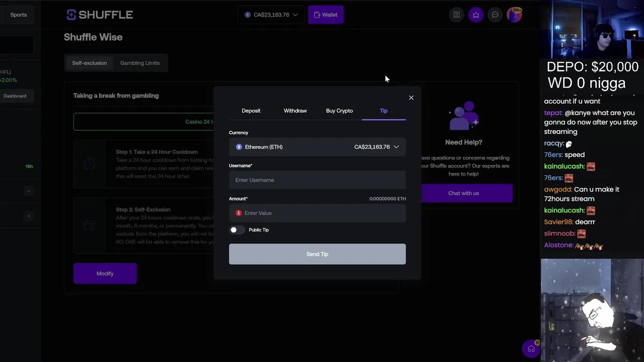Click the tepat username in stream chat
Image resolution: width=644 pixels, height=362 pixels.
(553, 113)
